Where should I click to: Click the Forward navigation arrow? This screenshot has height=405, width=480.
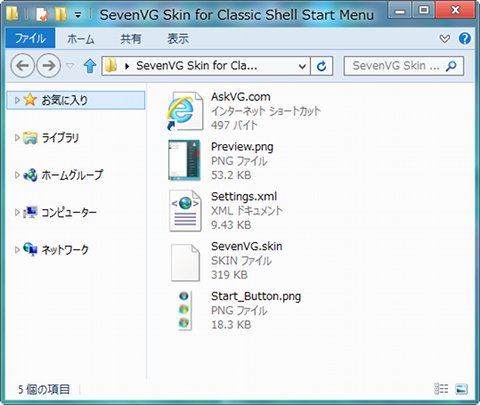click(x=48, y=66)
